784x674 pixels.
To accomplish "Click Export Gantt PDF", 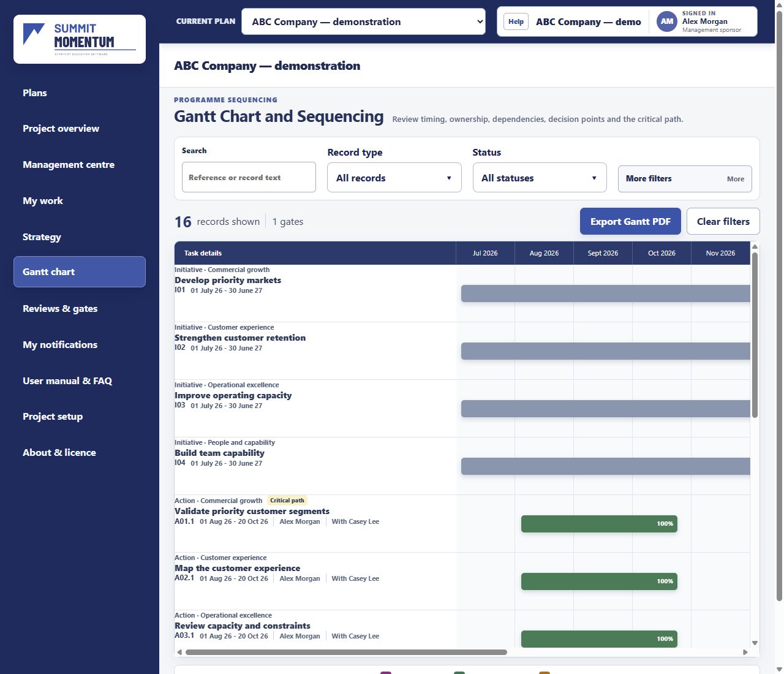I will (x=630, y=221).
